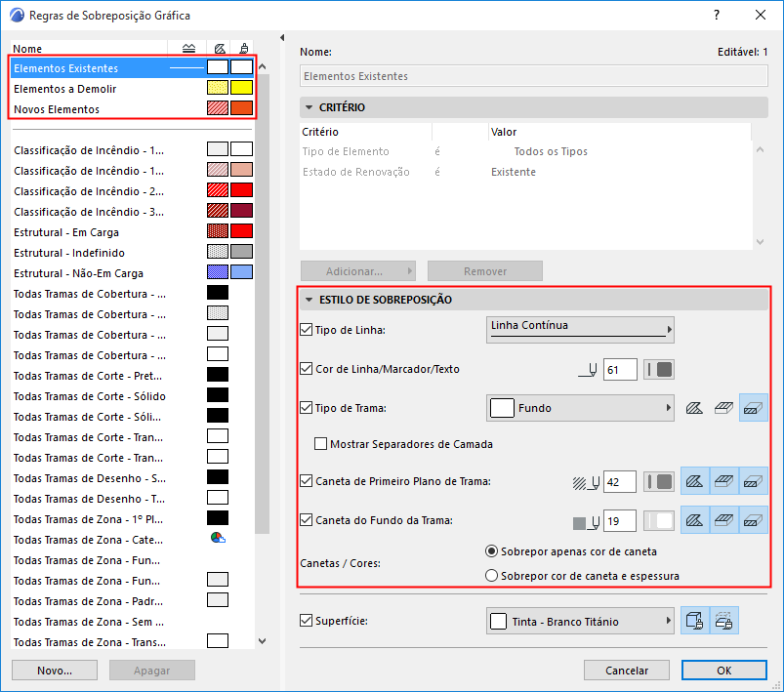Select Sobrepor cor de caneta e espessura
The width and height of the screenshot is (784, 692).
click(492, 576)
